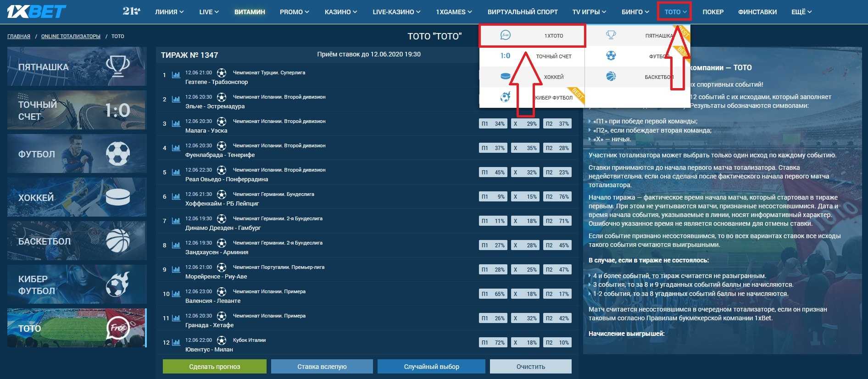
Task: Click the football icon next to Чемпионат Турции. Суперлига
Action: pos(222,72)
